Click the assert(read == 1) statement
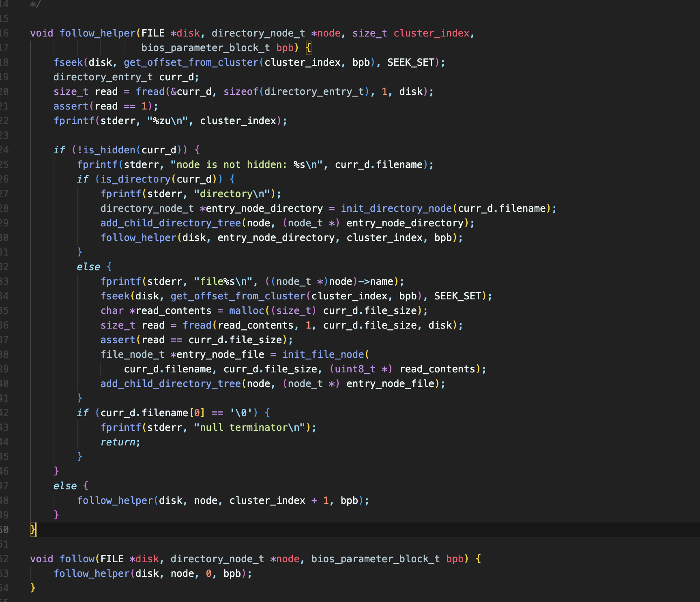The image size is (700, 602). click(x=105, y=106)
